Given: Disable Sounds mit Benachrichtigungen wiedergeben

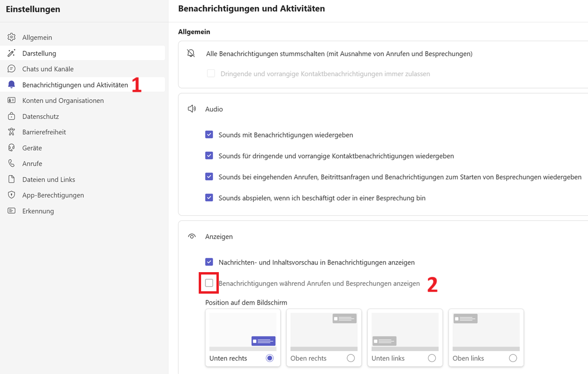Looking at the screenshot, I should point(209,135).
